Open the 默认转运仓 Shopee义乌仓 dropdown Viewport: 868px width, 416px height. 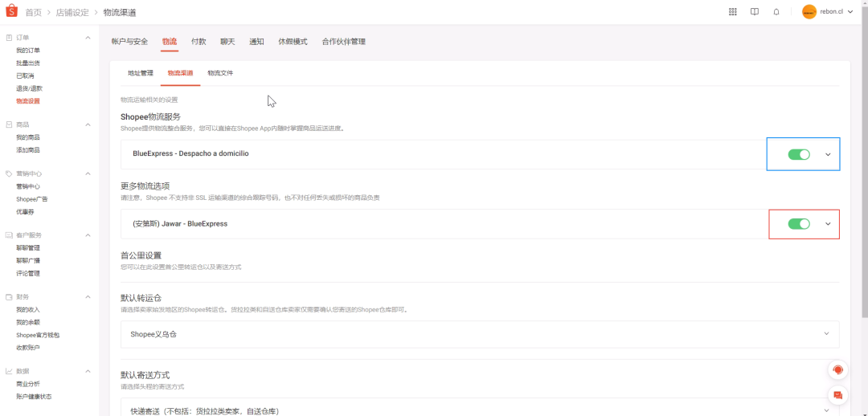480,334
